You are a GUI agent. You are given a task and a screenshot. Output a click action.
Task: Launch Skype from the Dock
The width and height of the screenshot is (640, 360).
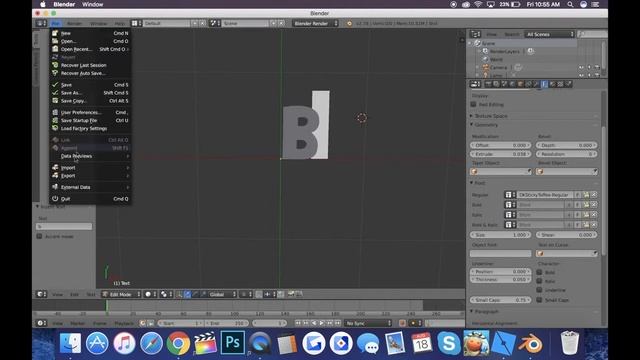pos(449,343)
